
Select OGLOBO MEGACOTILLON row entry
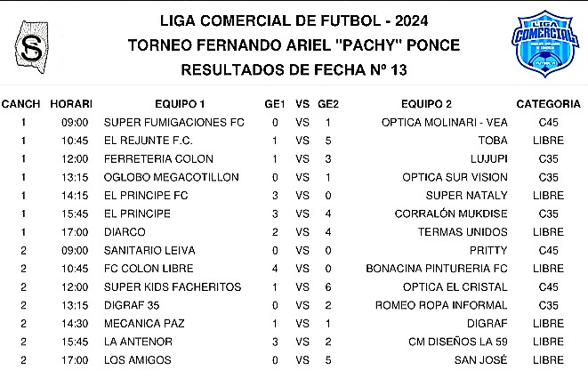point(172,177)
